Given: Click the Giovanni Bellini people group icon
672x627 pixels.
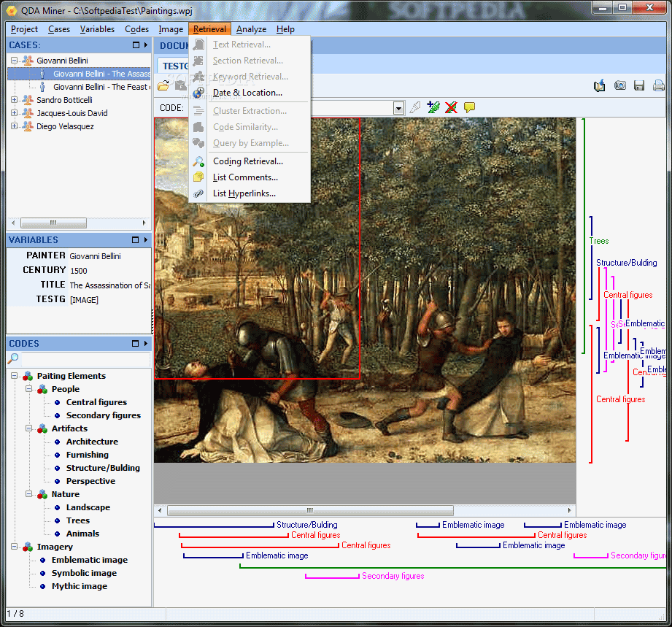Looking at the screenshot, I should tap(28, 61).
